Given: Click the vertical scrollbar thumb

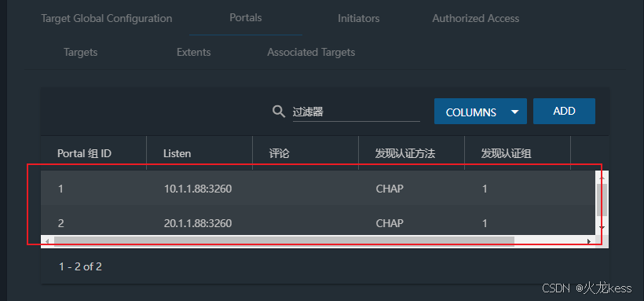Looking at the screenshot, I should (602, 200).
